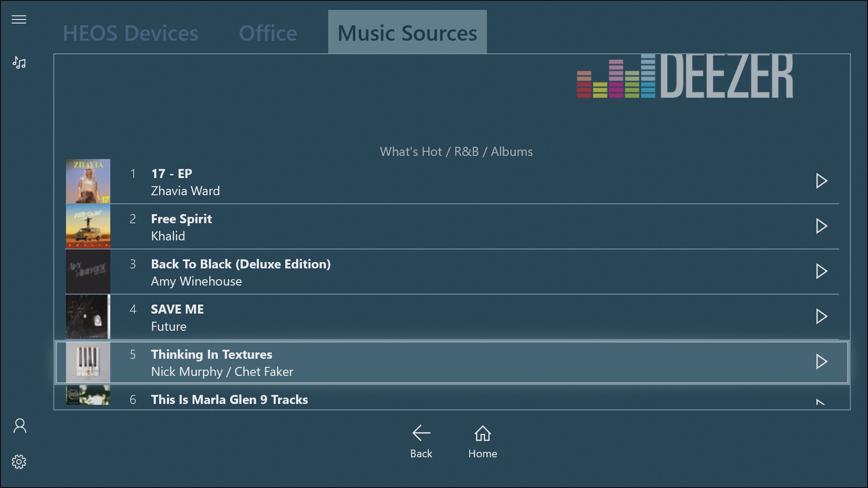Image resolution: width=868 pixels, height=488 pixels.
Task: Go to Home using house icon
Action: click(x=482, y=441)
